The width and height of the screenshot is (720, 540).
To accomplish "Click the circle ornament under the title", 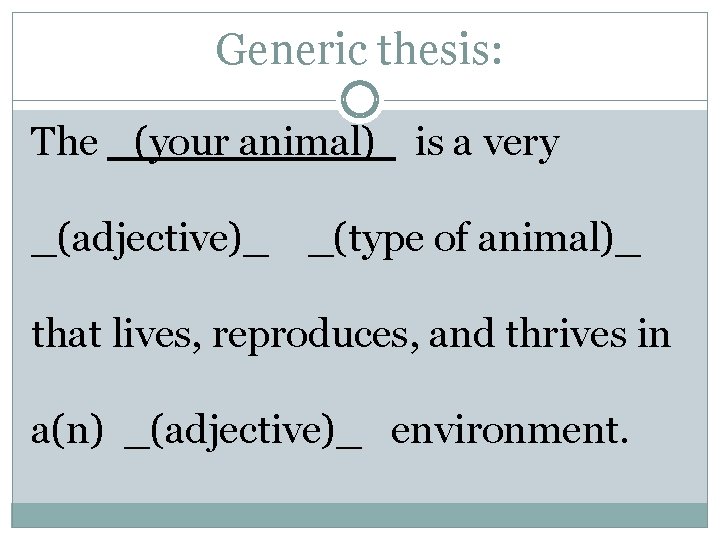I will tap(360, 100).
